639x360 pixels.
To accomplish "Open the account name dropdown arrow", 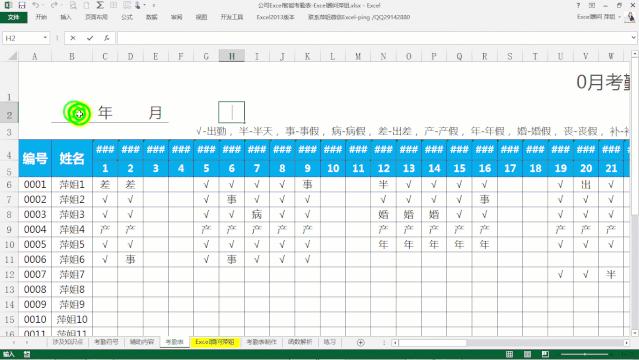I will (619, 17).
